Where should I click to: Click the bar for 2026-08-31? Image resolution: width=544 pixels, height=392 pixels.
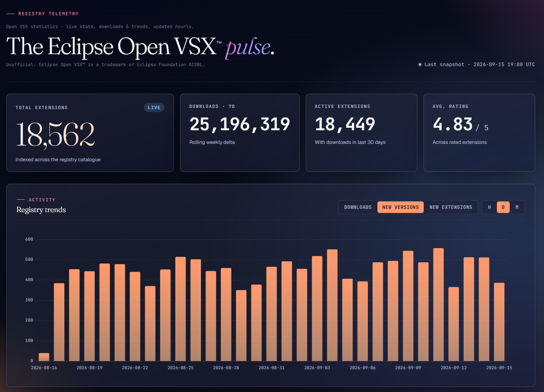pyautogui.click(x=271, y=314)
